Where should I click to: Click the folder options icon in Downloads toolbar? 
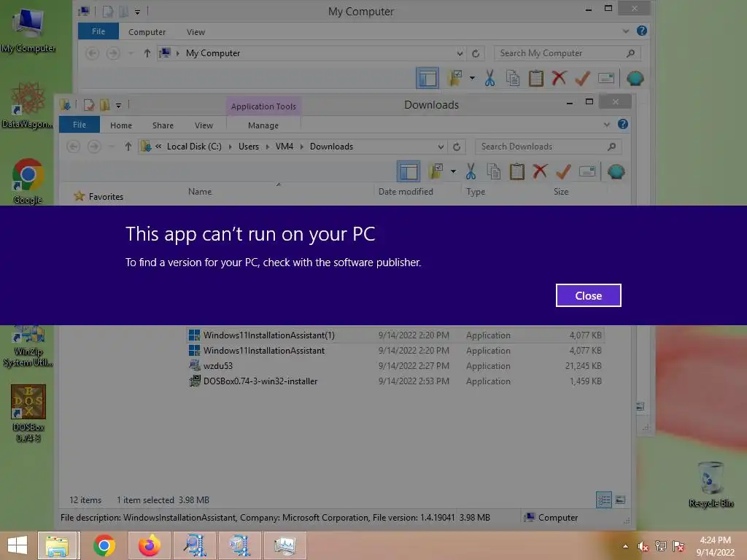tap(436, 171)
